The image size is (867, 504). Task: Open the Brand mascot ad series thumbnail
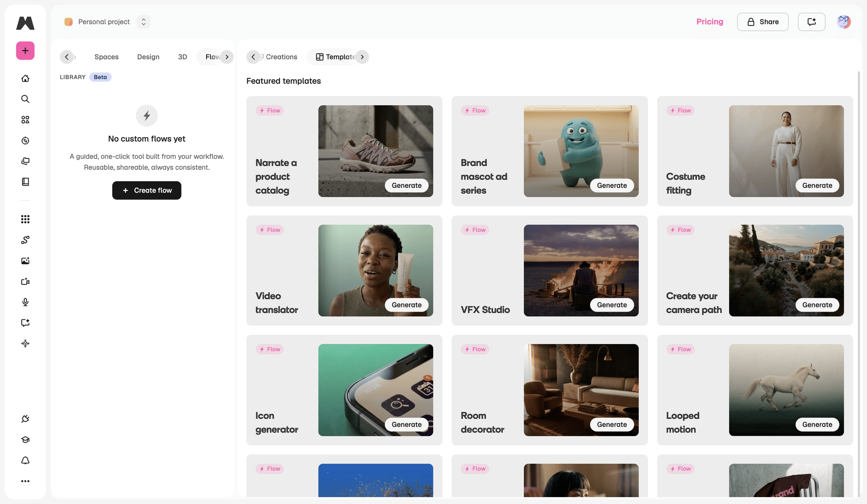coord(581,151)
